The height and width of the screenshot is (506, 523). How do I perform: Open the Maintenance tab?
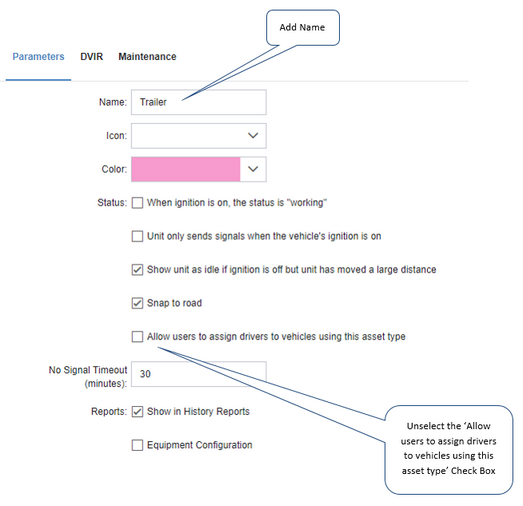(147, 56)
